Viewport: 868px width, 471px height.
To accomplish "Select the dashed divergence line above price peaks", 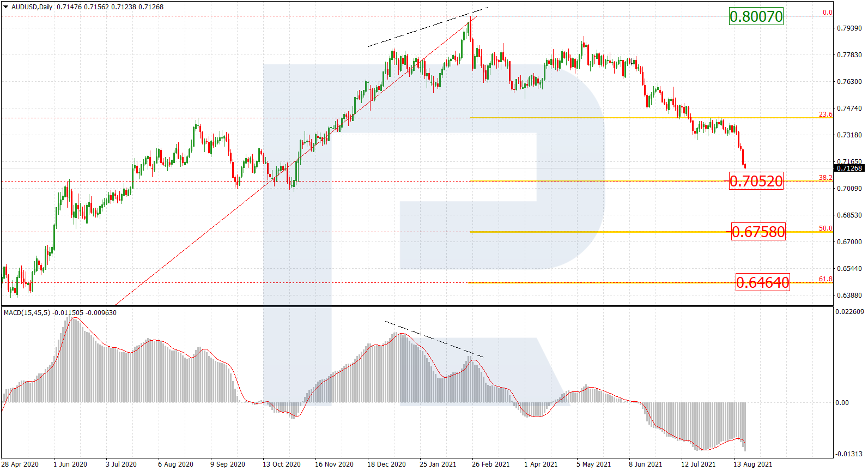I will [x=427, y=27].
